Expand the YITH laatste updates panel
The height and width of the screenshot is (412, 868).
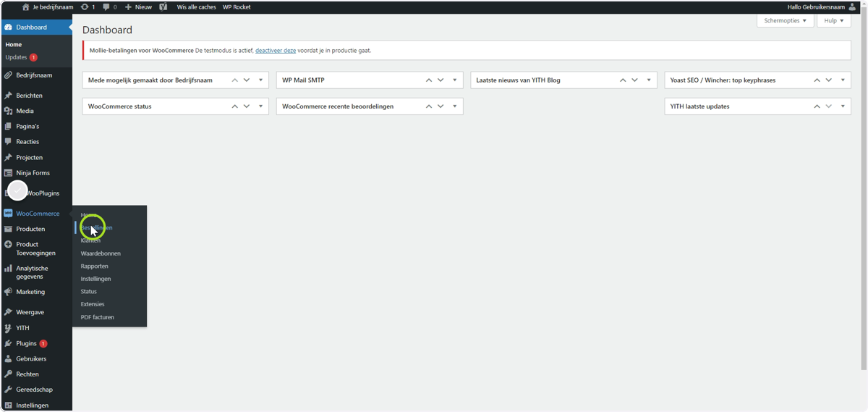pyautogui.click(x=843, y=106)
